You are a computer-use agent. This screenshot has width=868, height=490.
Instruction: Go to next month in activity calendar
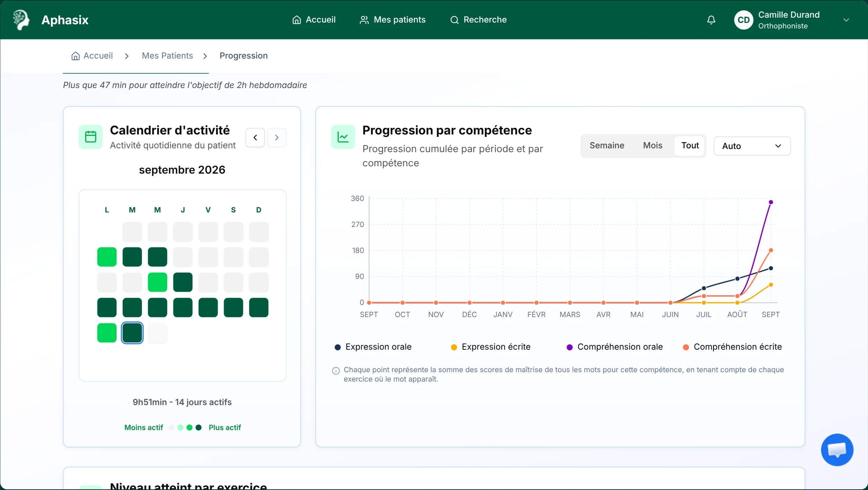click(277, 138)
